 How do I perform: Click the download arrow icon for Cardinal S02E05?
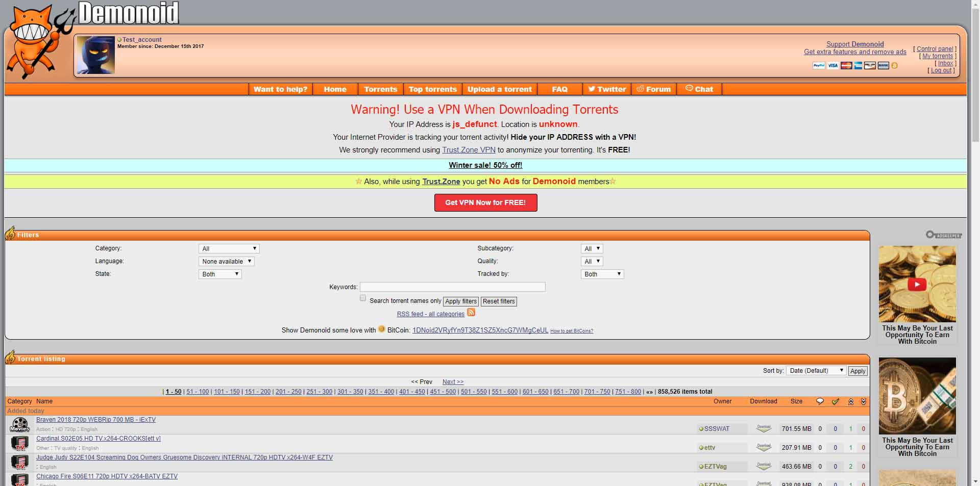[x=764, y=447]
